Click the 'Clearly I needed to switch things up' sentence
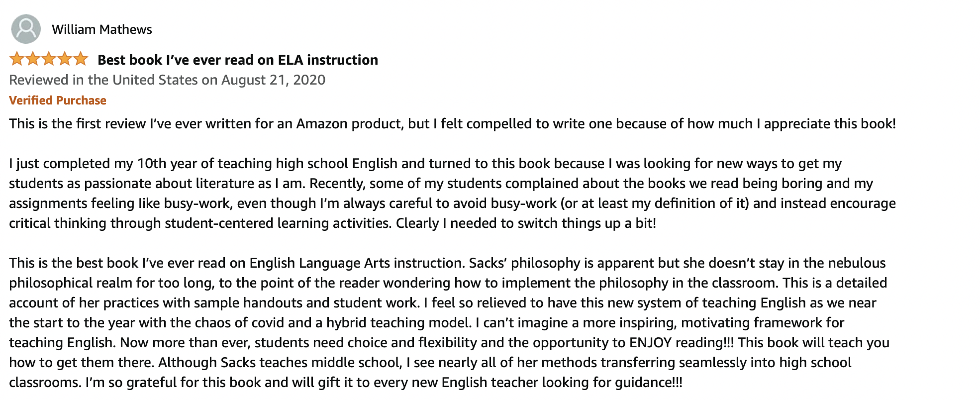Image resolution: width=980 pixels, height=400 pixels. pos(526,223)
